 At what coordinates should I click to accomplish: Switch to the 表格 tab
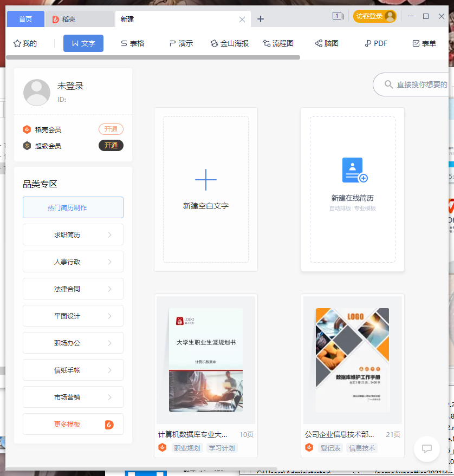click(132, 43)
